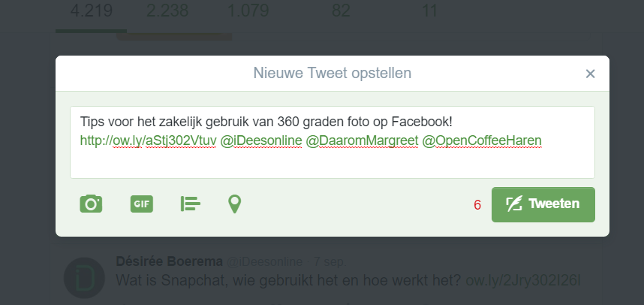Open the GIF picker
Viewport: 644px width, 305px height.
click(x=142, y=204)
